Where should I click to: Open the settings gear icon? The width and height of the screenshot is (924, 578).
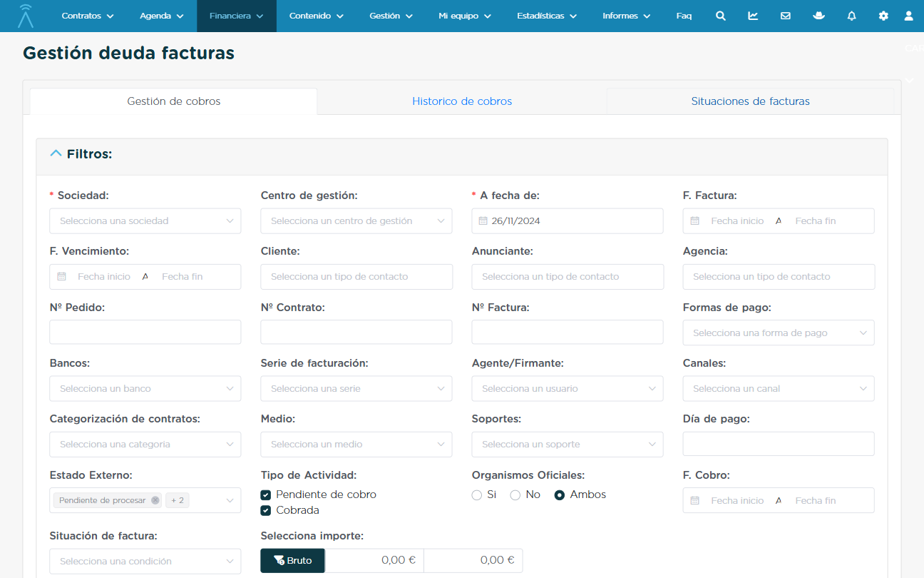[x=883, y=16]
